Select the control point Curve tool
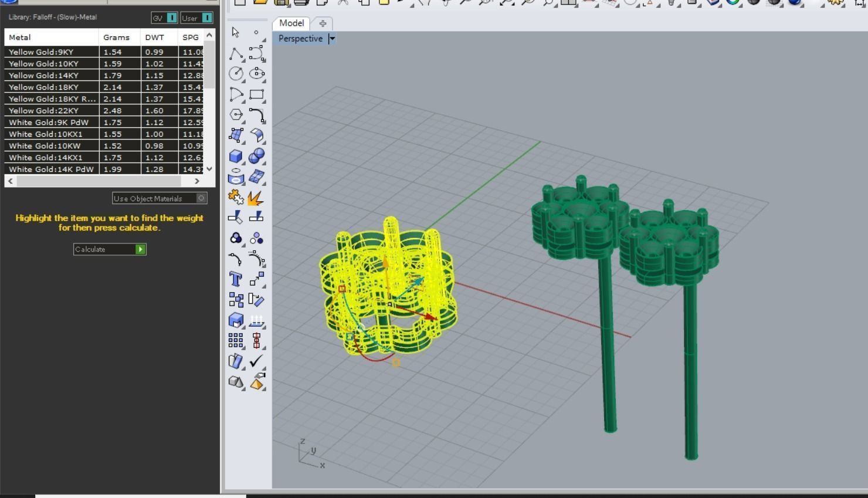The height and width of the screenshot is (498, 868). tap(256, 53)
